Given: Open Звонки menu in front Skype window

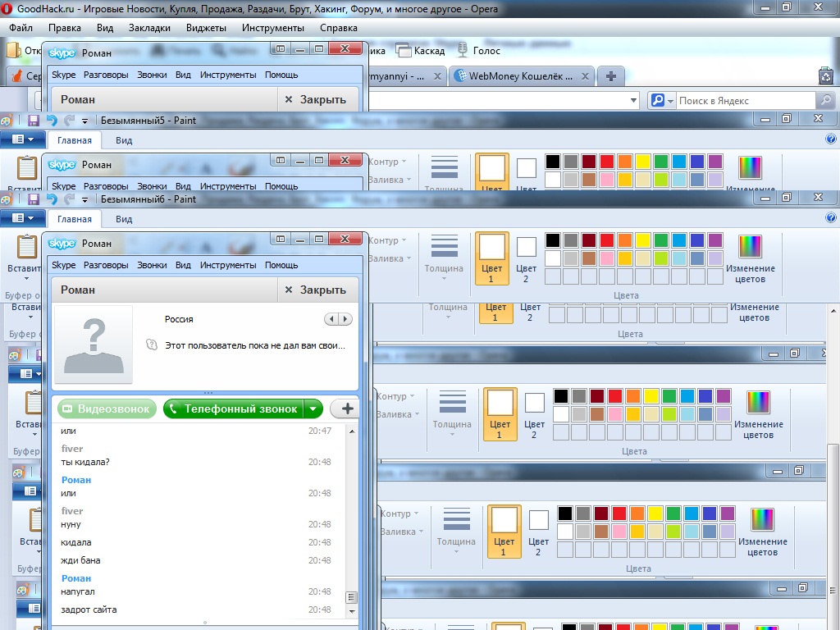Looking at the screenshot, I should point(152,265).
